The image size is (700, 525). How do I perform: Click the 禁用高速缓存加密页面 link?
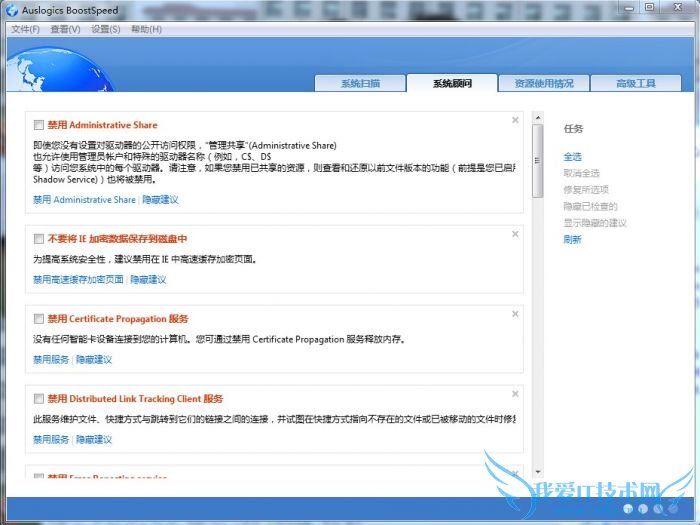tap(78, 279)
